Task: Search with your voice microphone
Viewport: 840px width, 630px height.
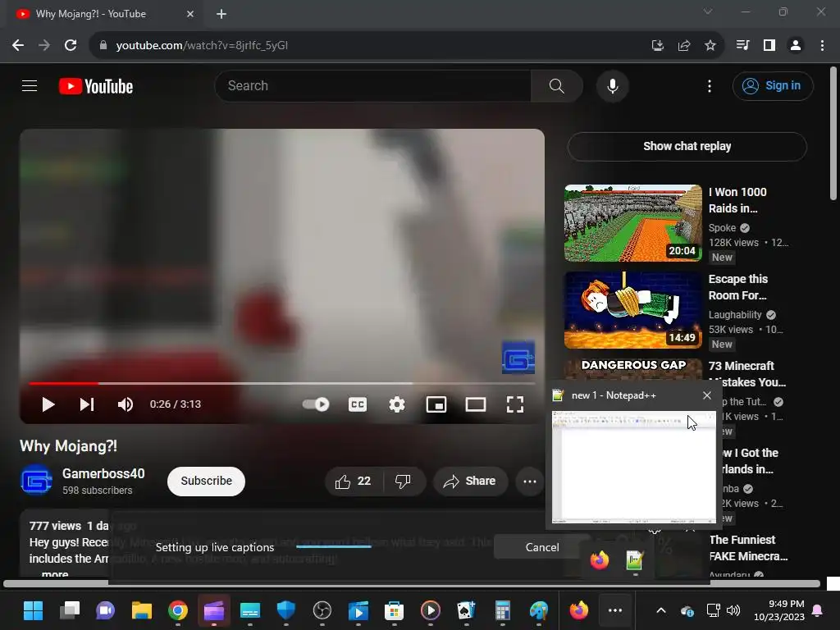Action: pyautogui.click(x=612, y=85)
